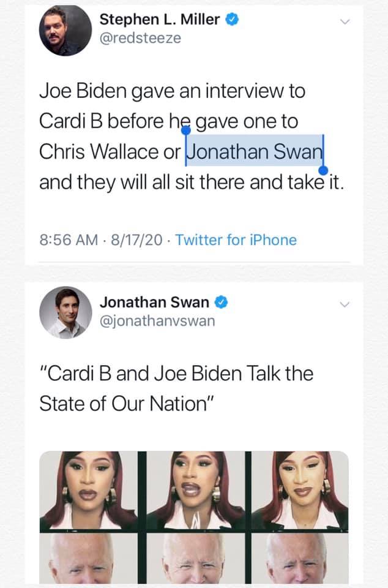
Task: Open Jonathan Swan's profile picture
Action: 61,312
